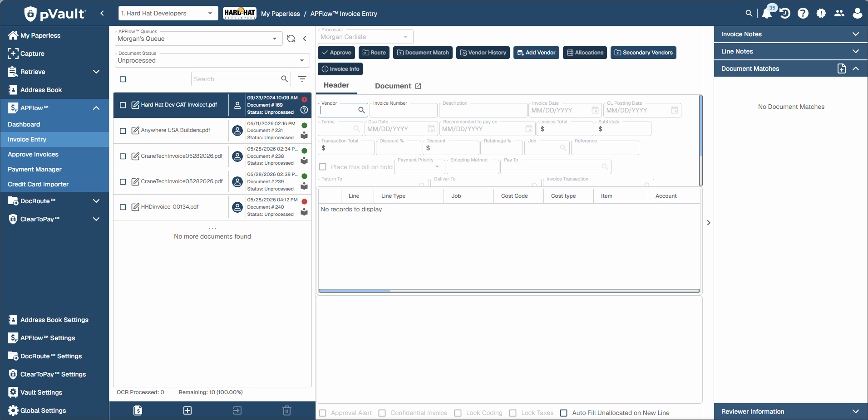
Task: Open the Invoice Date calendar picker
Action: tap(595, 110)
